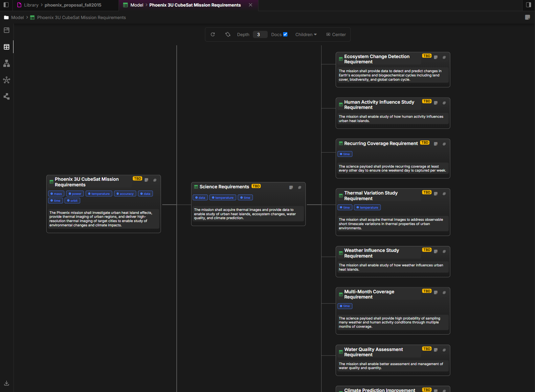Click the auto-layout swap arrows icon
This screenshot has height=392, width=535.
(228, 34)
